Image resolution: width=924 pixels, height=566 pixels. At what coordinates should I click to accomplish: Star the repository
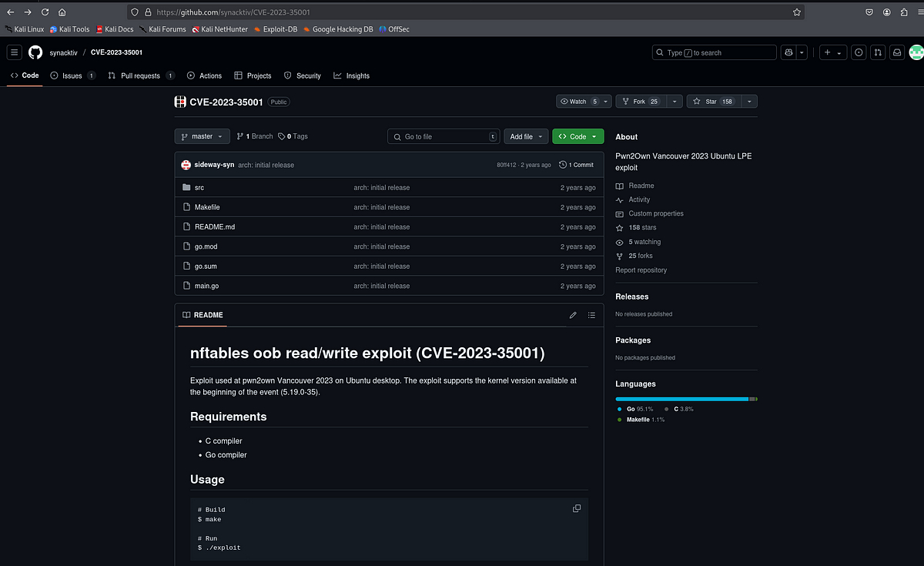pyautogui.click(x=713, y=102)
